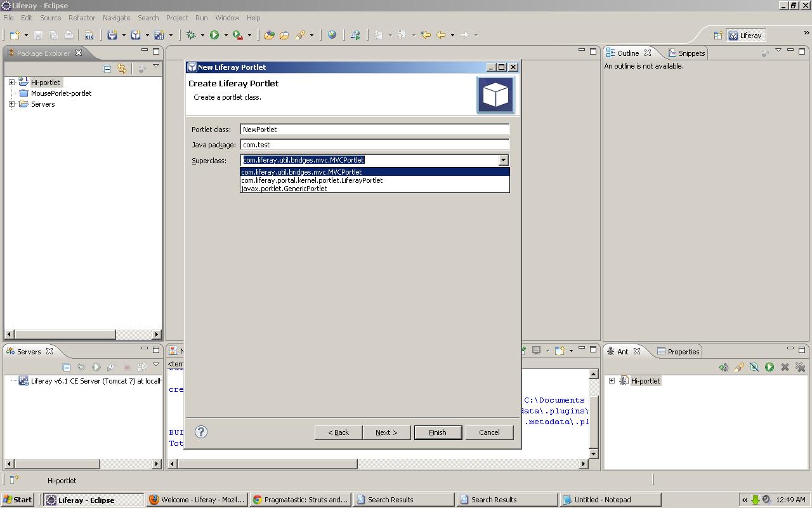The width and height of the screenshot is (812, 508).
Task: Expand the Hi-portlet project tree node
Action: tap(11, 83)
